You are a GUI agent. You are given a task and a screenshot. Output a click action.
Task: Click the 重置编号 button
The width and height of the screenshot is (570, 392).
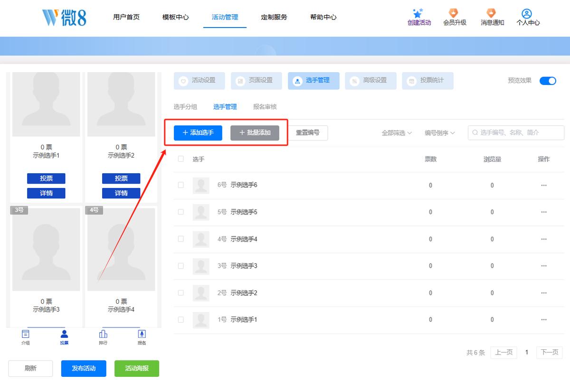[x=308, y=133]
